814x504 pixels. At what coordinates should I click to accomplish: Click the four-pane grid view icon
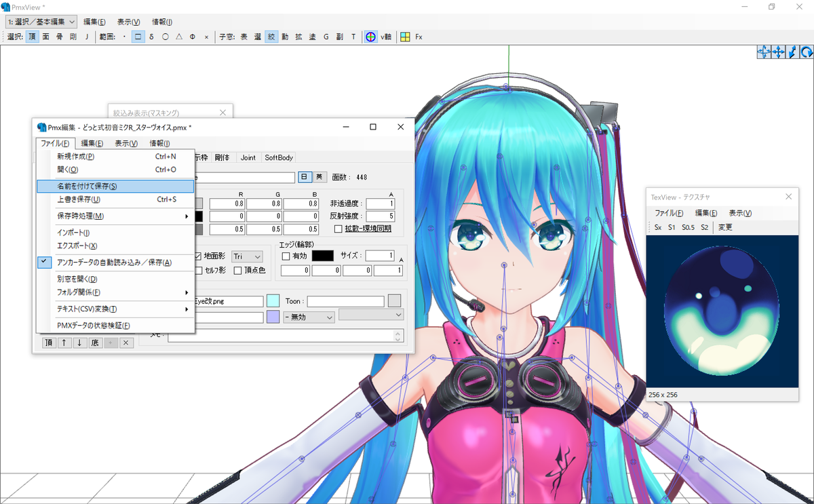404,37
